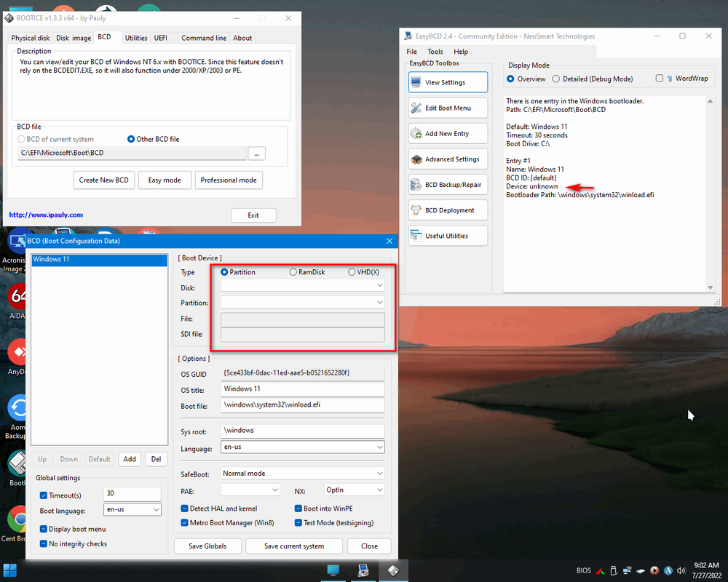Open Edit Boot Menu in EasyBCD
The width and height of the screenshot is (728, 582).
pos(448,108)
